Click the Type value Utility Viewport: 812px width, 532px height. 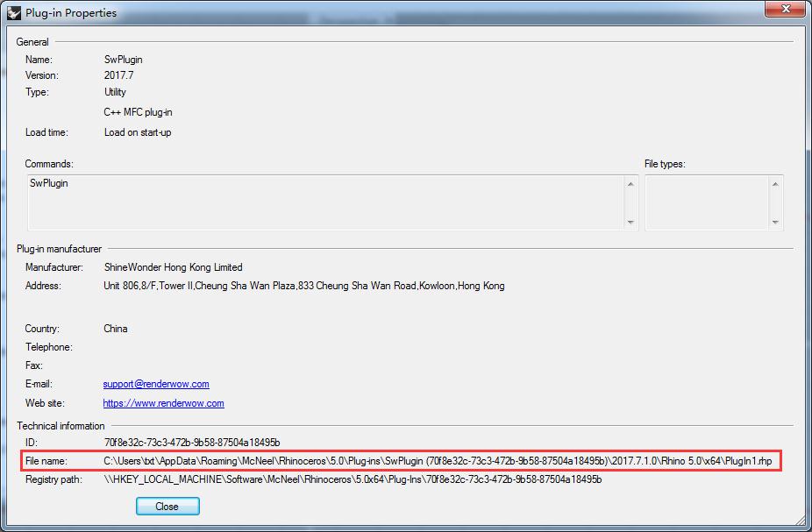pos(115,92)
